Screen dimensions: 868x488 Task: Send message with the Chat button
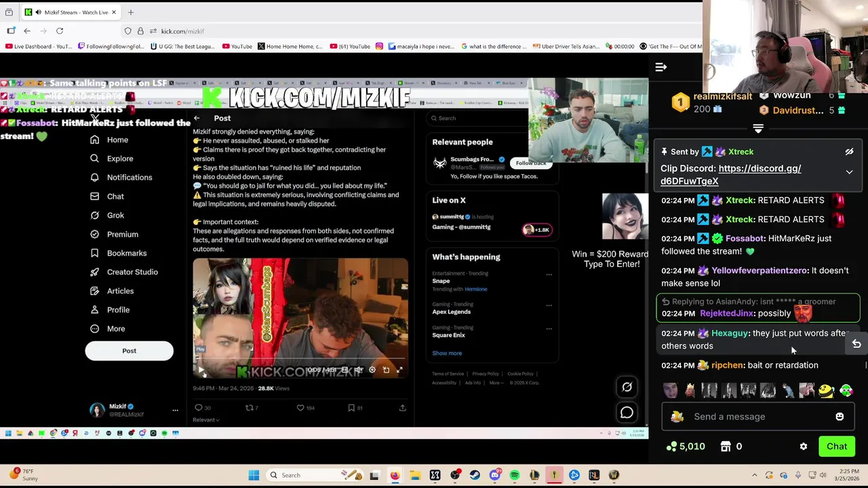coord(837,447)
